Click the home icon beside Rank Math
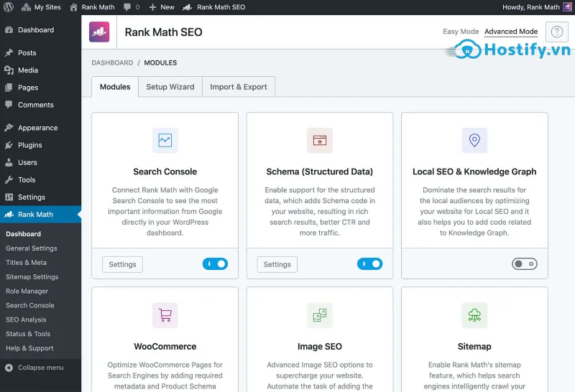This screenshot has width=575, height=392. click(74, 7)
